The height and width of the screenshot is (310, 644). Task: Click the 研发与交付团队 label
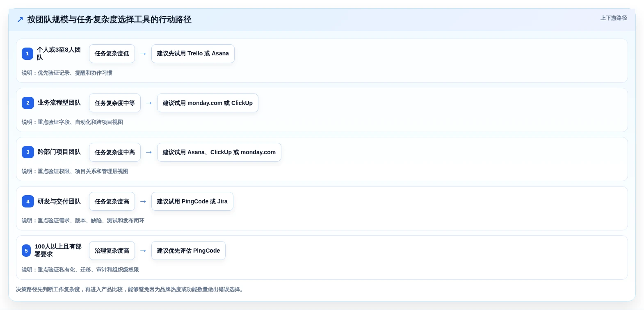click(x=59, y=201)
